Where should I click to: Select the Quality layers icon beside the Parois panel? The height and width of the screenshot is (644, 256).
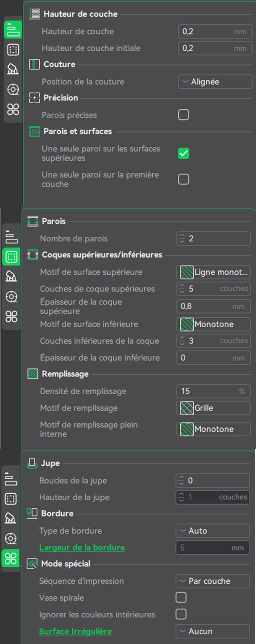[12, 237]
